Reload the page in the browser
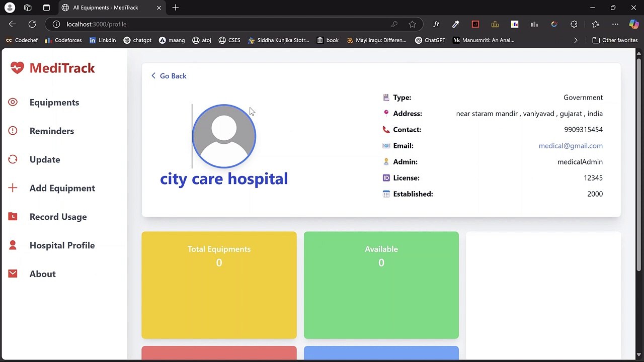This screenshot has width=644, height=362. click(x=32, y=24)
